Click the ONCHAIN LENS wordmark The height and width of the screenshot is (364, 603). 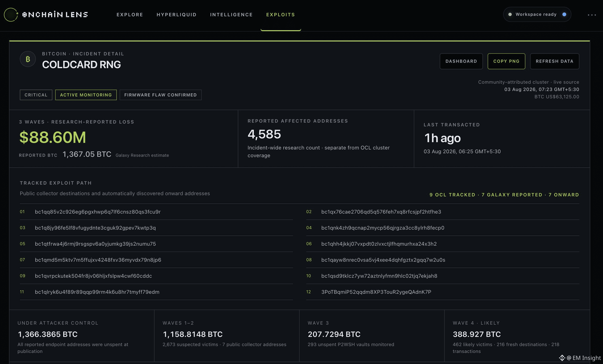click(x=55, y=15)
